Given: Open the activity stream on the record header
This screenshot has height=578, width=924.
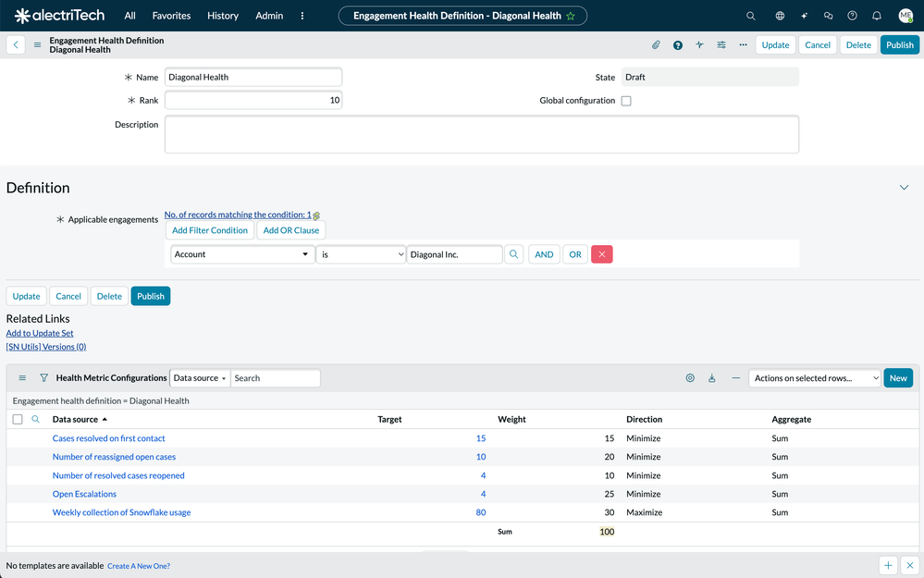Looking at the screenshot, I should click(700, 44).
